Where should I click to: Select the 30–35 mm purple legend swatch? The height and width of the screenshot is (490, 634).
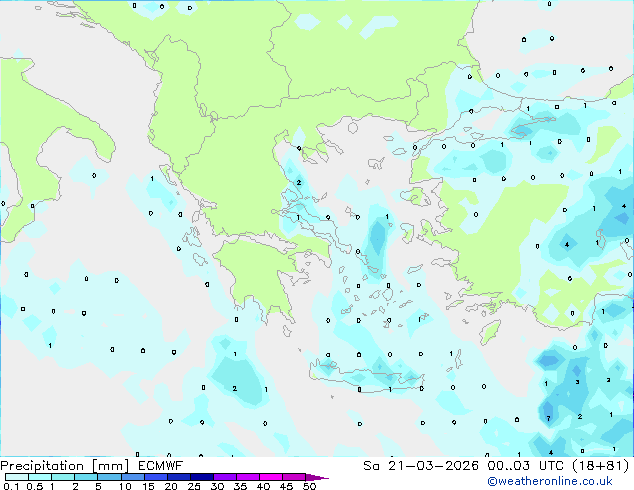(224, 477)
